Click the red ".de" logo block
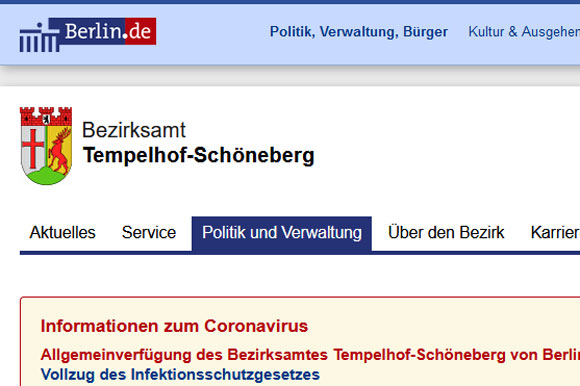Image resolution: width=580 pixels, height=386 pixels. pos(141,31)
